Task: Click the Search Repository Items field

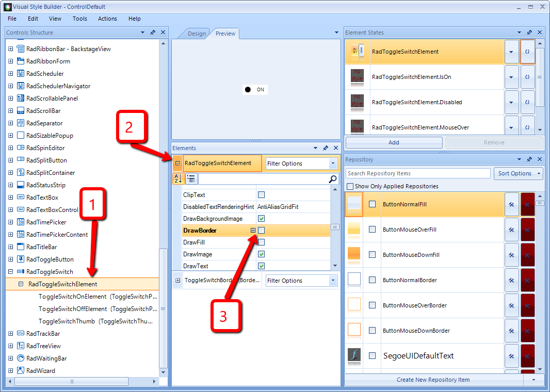Action: coord(418,173)
